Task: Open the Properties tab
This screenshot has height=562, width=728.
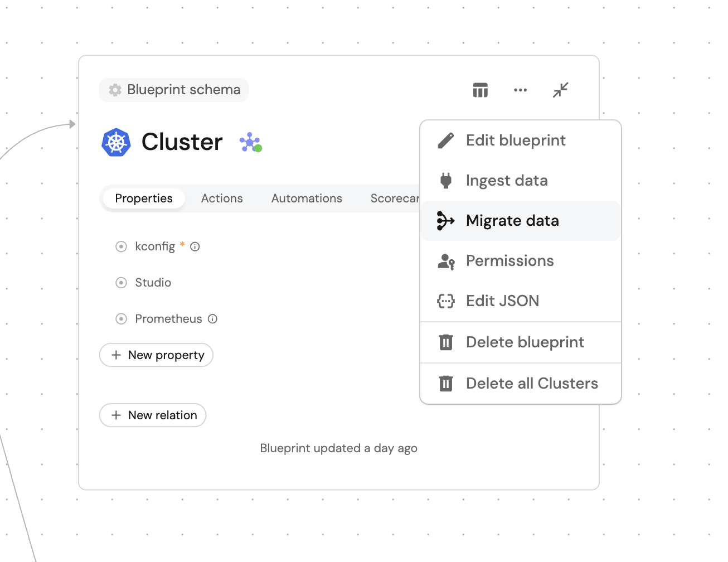Action: 144,198
